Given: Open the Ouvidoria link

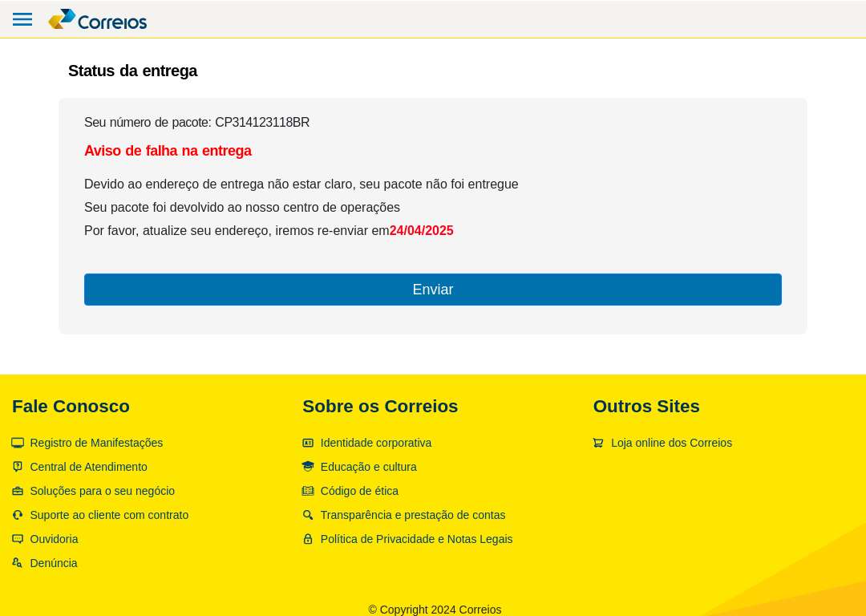Looking at the screenshot, I should point(55,539).
